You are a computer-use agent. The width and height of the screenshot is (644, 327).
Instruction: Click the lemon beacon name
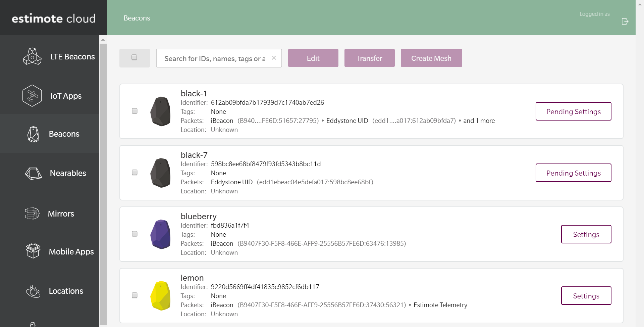tap(192, 278)
